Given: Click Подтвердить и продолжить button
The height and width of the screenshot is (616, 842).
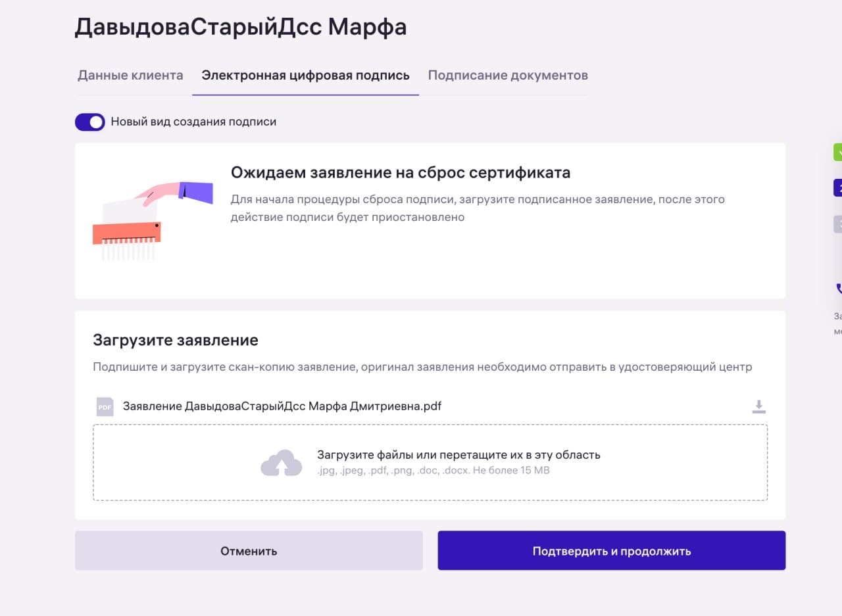Looking at the screenshot, I should tap(612, 551).
